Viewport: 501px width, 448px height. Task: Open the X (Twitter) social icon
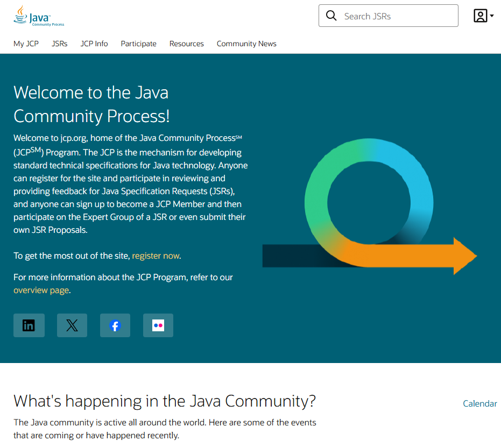[72, 325]
